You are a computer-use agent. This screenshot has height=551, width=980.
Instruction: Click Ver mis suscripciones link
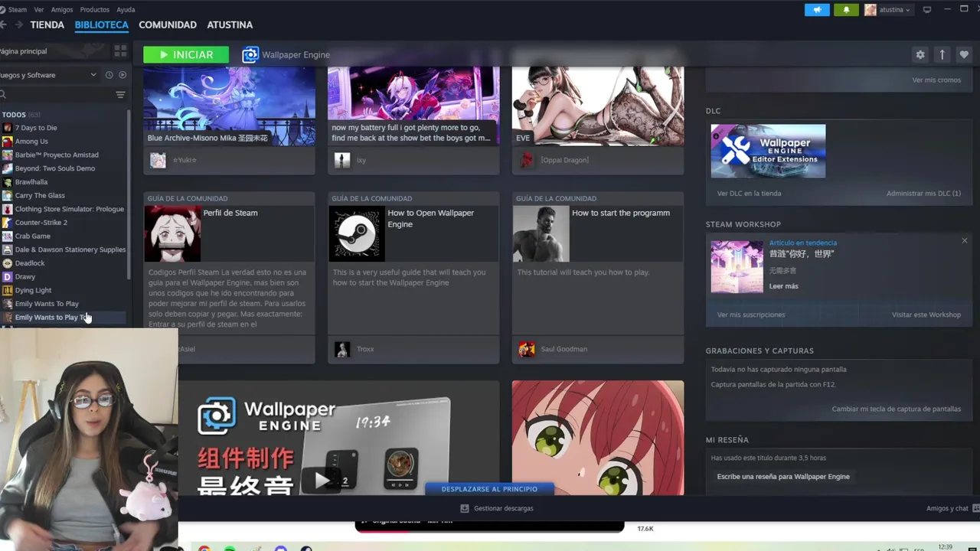click(751, 315)
